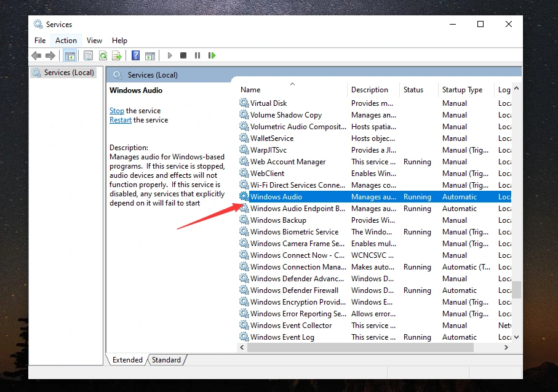Select the Windows Defender Advanced service row
The width and height of the screenshot is (558, 392).
pos(375,278)
